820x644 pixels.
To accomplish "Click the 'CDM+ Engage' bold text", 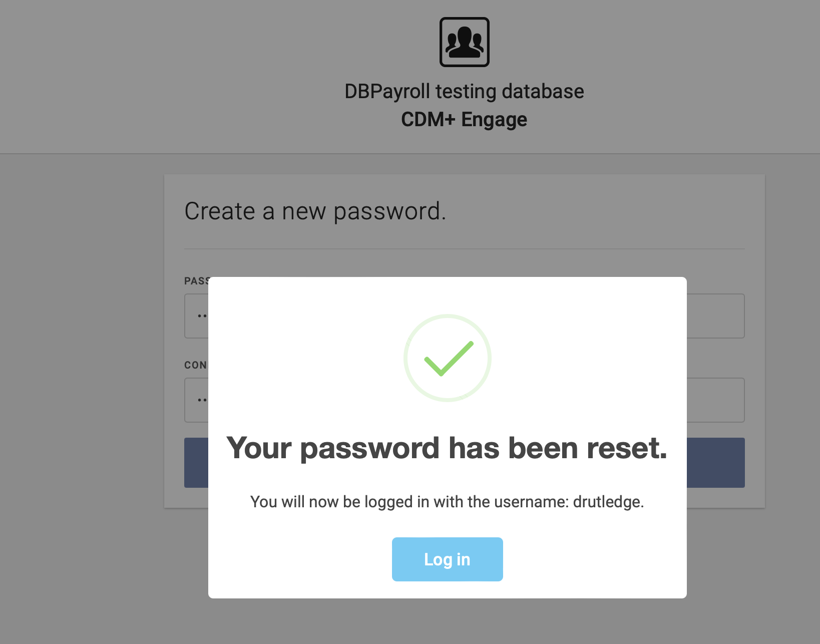I will pyautogui.click(x=464, y=120).
